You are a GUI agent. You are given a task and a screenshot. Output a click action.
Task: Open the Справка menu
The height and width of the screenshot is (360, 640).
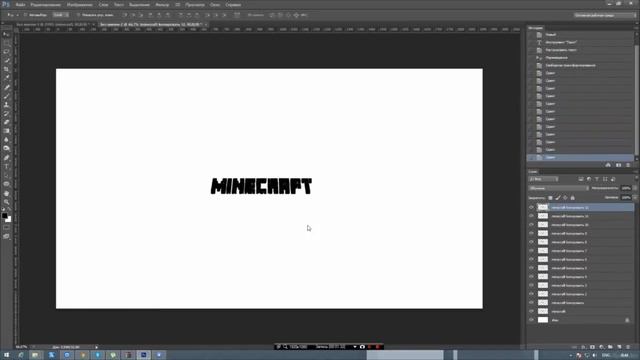(233, 5)
